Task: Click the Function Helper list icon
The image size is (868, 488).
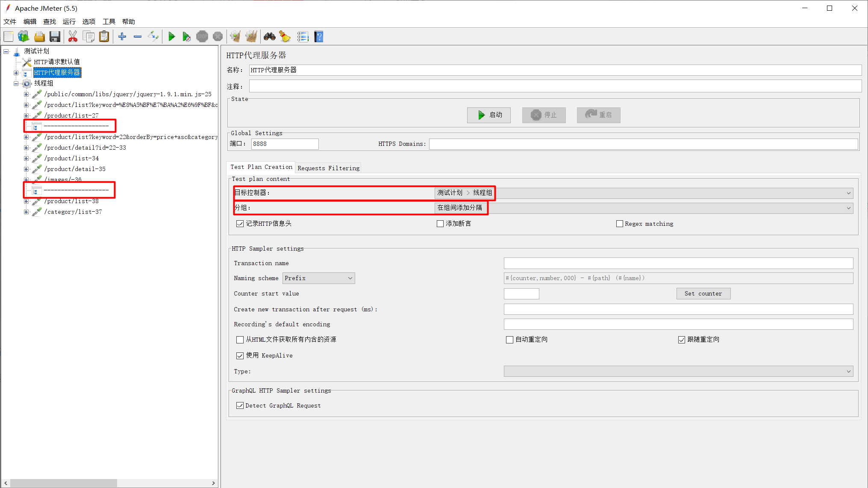Action: point(303,37)
